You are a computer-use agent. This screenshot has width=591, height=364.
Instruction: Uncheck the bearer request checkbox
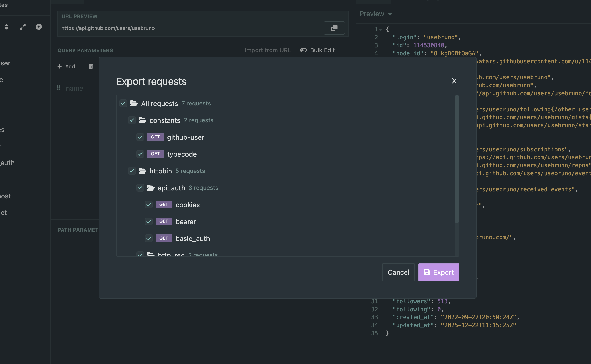click(149, 221)
